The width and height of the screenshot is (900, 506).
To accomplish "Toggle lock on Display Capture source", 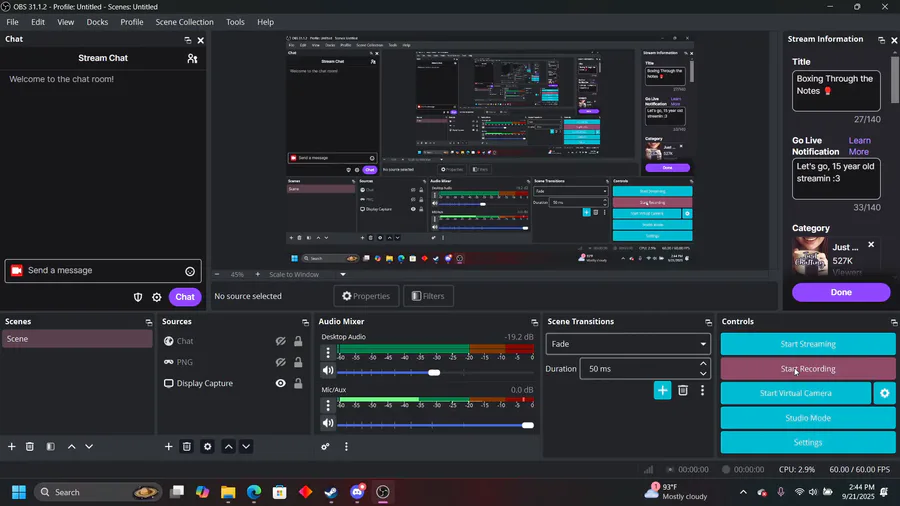I will (298, 383).
